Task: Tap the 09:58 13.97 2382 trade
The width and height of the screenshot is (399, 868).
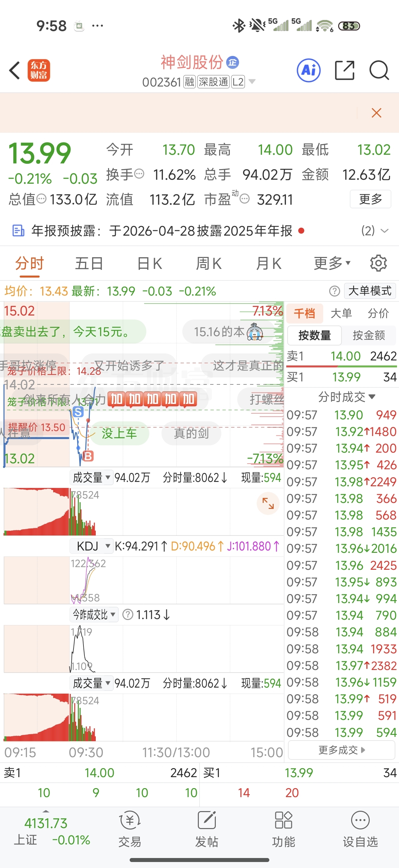Action: (341, 666)
